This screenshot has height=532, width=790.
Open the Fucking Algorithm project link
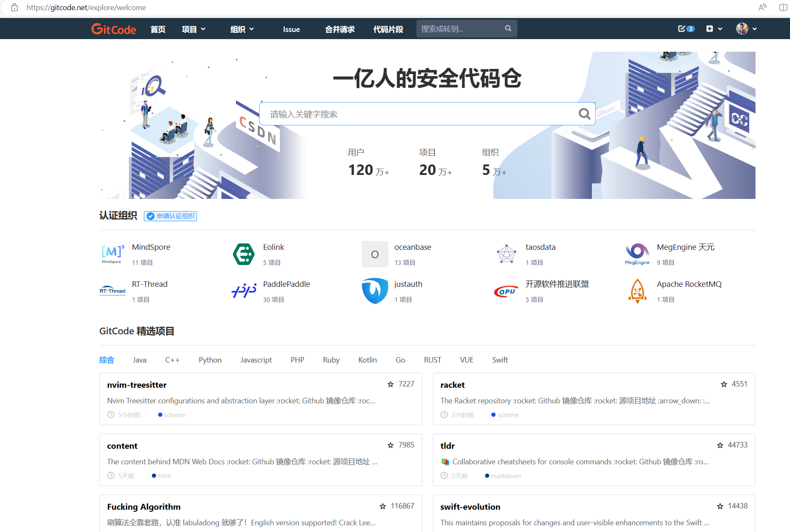[144, 507]
